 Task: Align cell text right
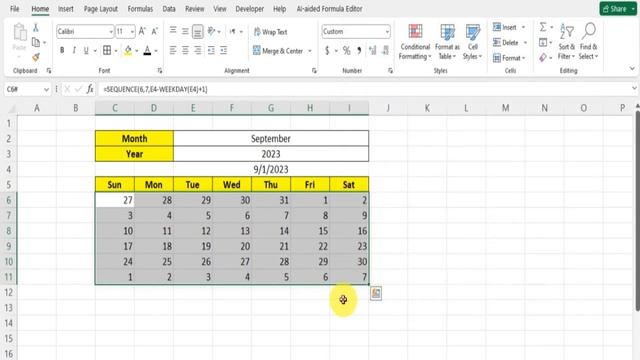pyautogui.click(x=198, y=50)
